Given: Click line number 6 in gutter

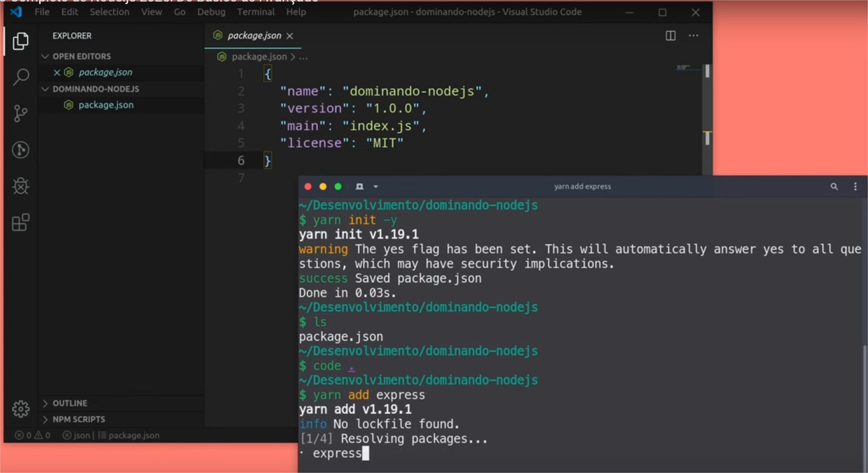Looking at the screenshot, I should pos(241,161).
